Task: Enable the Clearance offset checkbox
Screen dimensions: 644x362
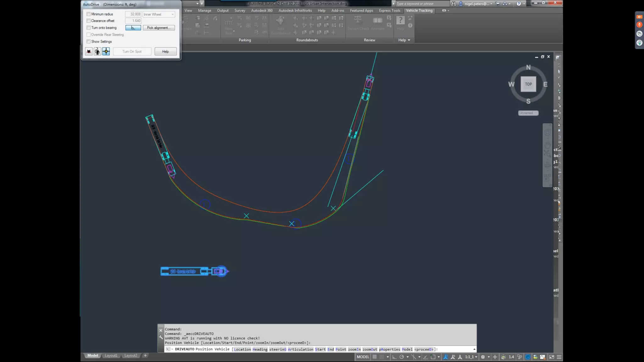Action: [x=88, y=21]
